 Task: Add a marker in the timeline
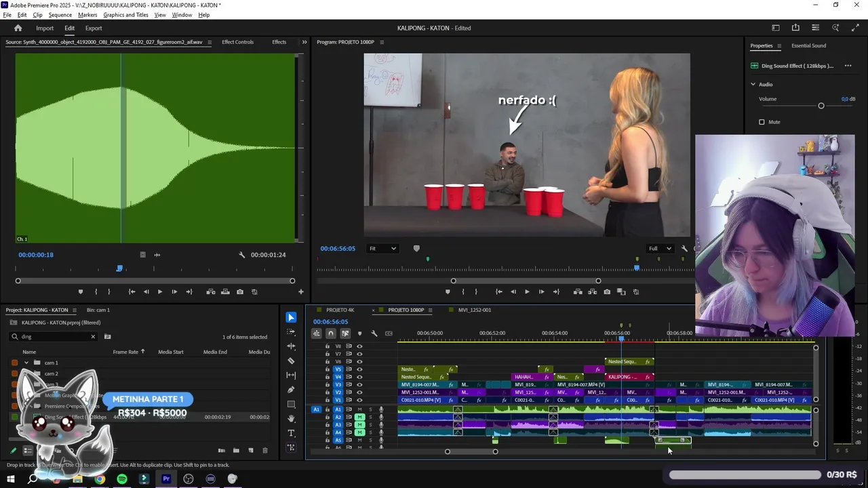point(359,333)
